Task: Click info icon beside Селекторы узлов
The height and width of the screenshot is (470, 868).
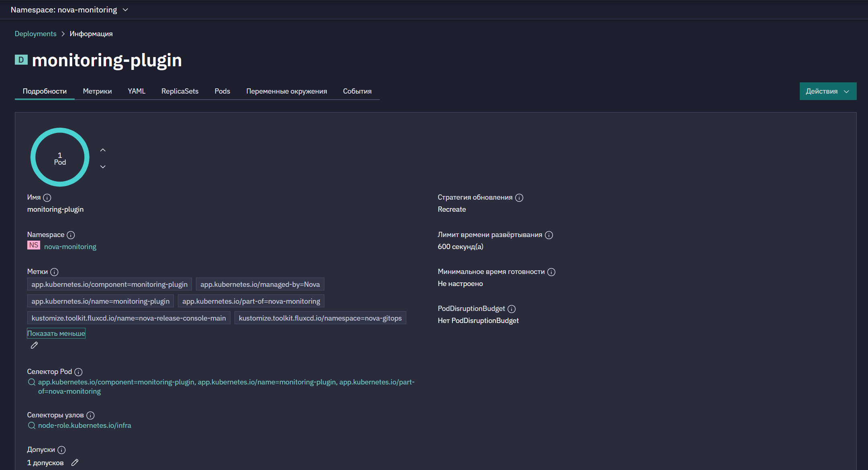Action: tap(90, 415)
